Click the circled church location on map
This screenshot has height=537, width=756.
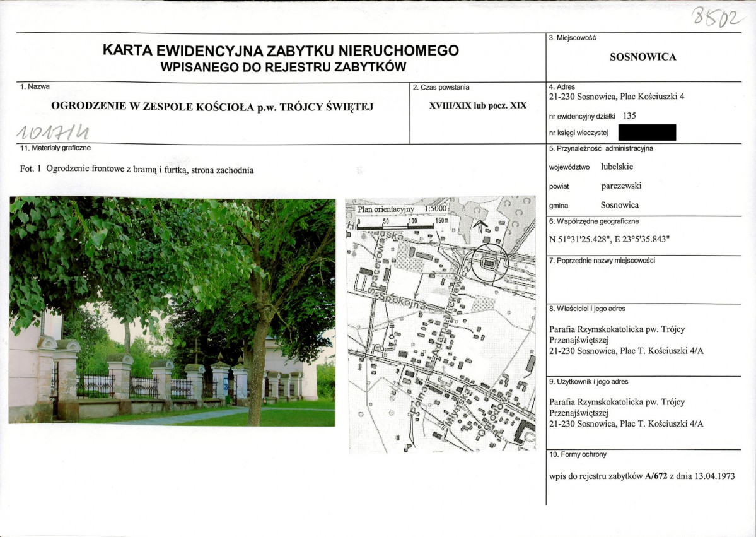pyautogui.click(x=489, y=263)
